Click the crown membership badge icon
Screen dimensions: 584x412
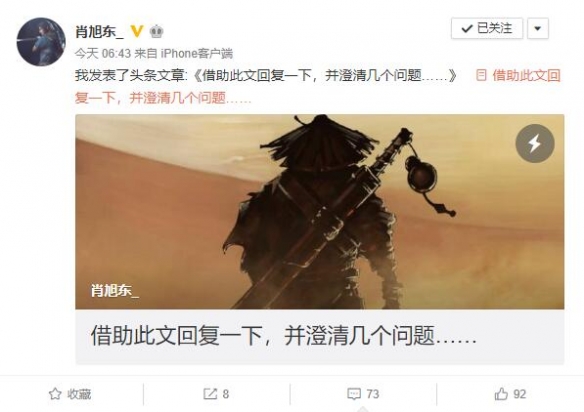156,32
